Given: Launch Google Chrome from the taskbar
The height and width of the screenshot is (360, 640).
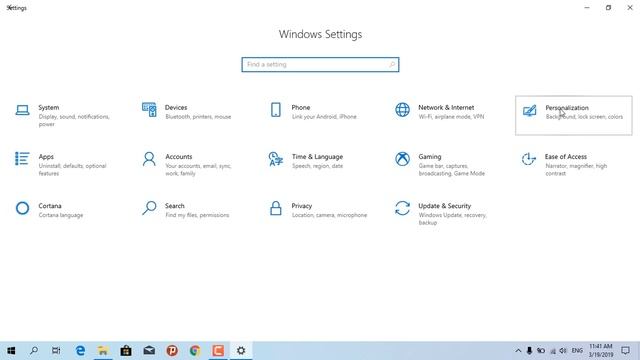Looking at the screenshot, I should (195, 351).
